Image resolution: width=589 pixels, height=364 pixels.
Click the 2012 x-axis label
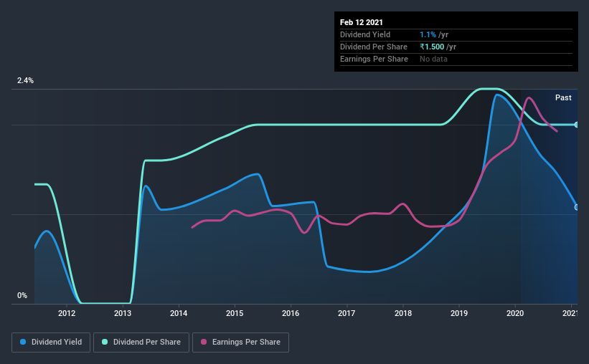click(x=67, y=313)
